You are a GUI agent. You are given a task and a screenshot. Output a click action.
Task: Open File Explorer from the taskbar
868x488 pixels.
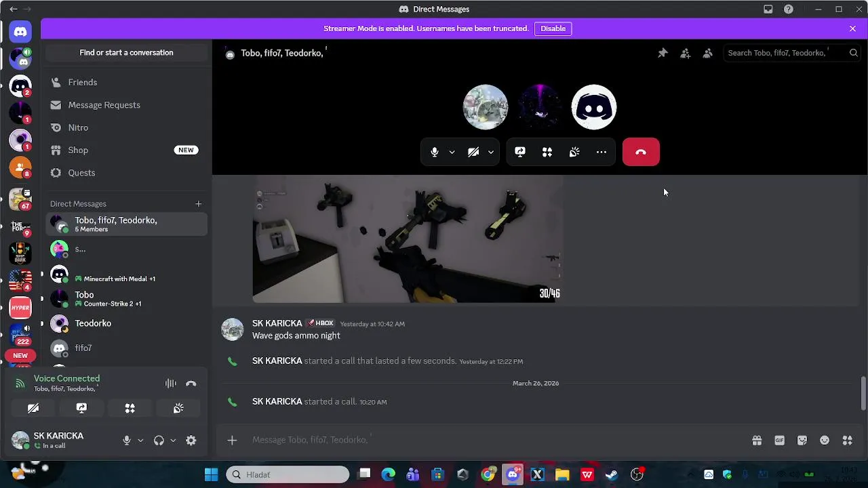562,474
